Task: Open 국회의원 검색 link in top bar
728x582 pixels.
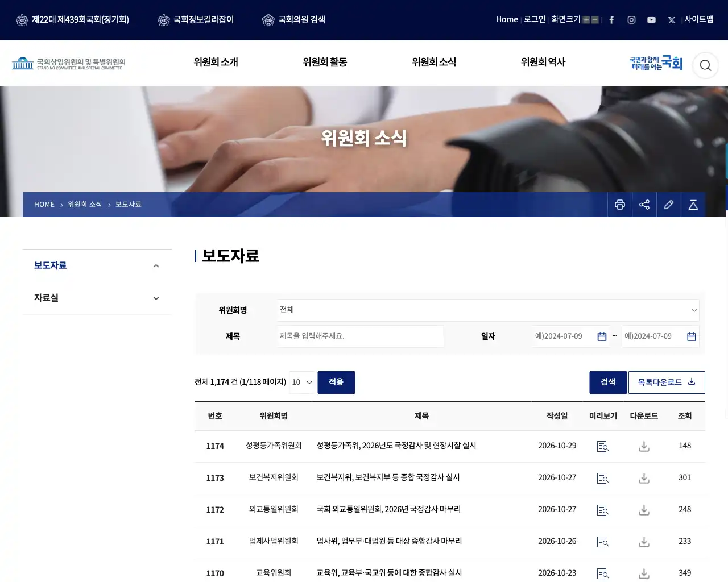Action: 294,20
